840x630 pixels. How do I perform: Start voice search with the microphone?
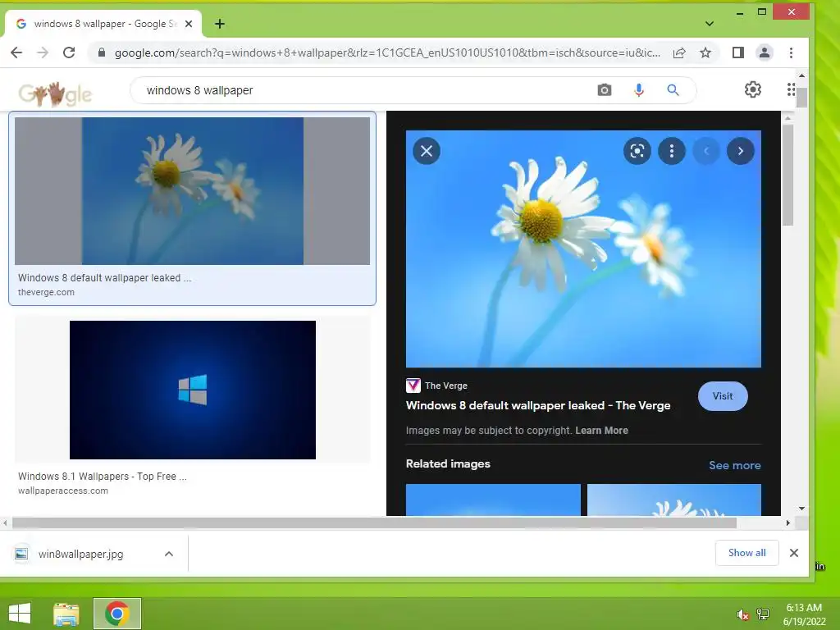[638, 90]
